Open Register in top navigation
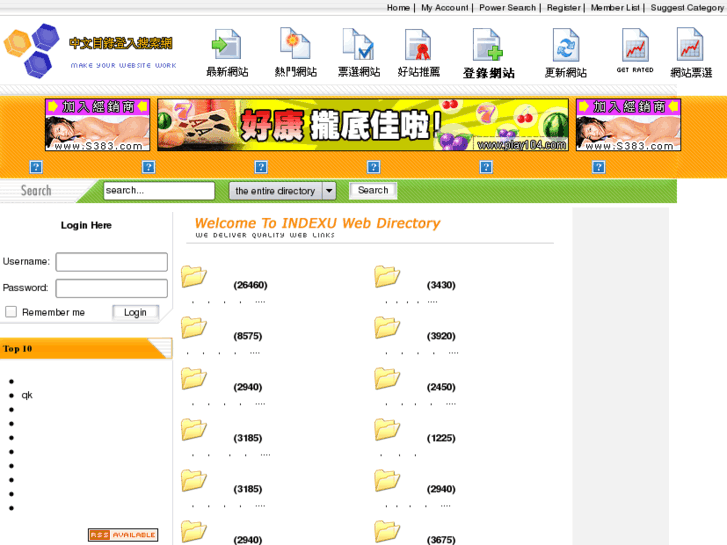 point(563,8)
